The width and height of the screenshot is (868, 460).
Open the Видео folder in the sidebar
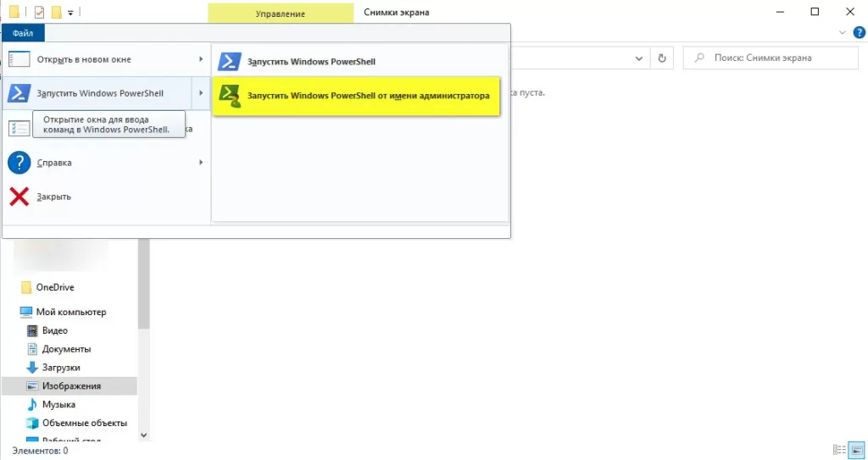pos(55,330)
